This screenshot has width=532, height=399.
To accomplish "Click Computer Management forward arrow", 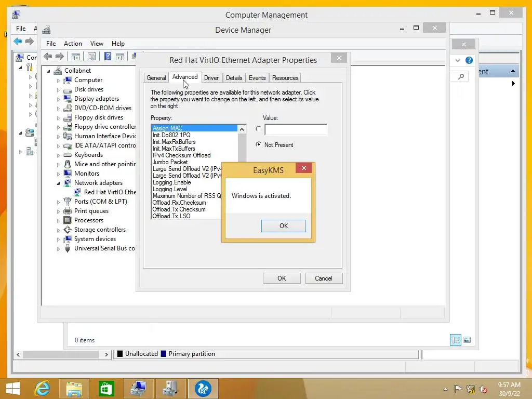I will coord(30,42).
